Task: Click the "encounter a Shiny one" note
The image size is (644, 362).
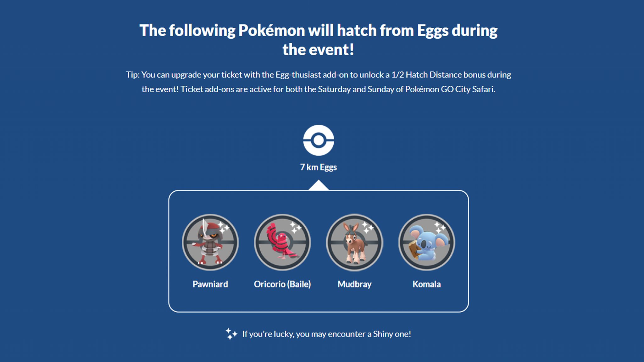Action: pos(326,334)
